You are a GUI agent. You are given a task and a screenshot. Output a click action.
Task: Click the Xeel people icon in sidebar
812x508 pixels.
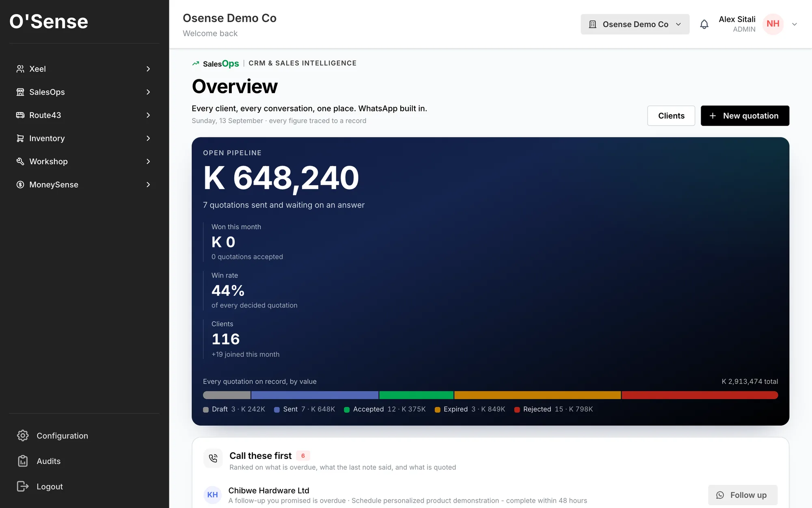click(20, 69)
